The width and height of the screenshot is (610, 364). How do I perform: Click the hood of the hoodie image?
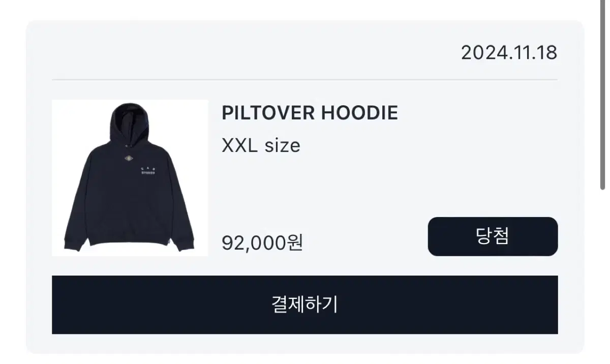(x=129, y=122)
